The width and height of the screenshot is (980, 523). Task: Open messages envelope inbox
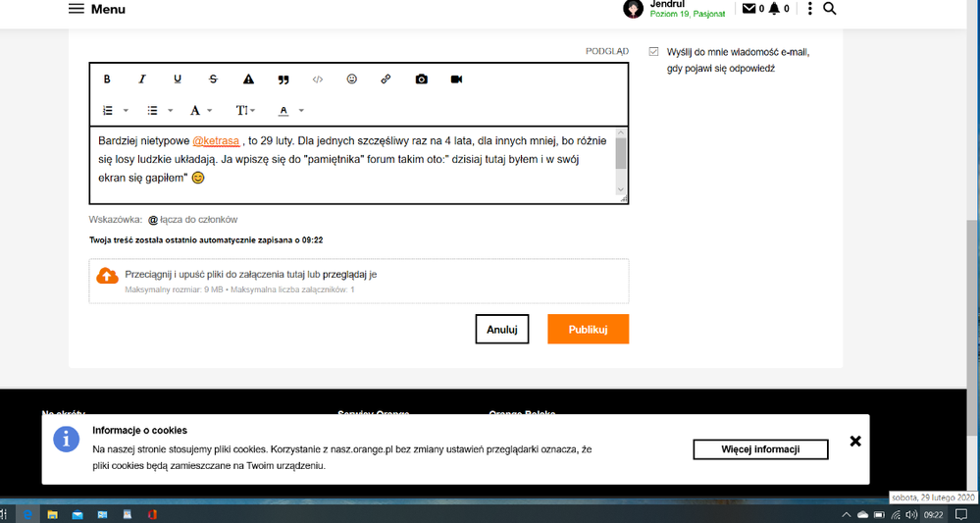pos(748,8)
